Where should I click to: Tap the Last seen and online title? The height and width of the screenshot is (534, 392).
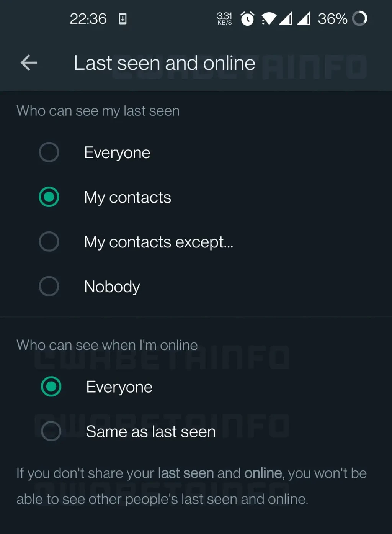(x=164, y=63)
